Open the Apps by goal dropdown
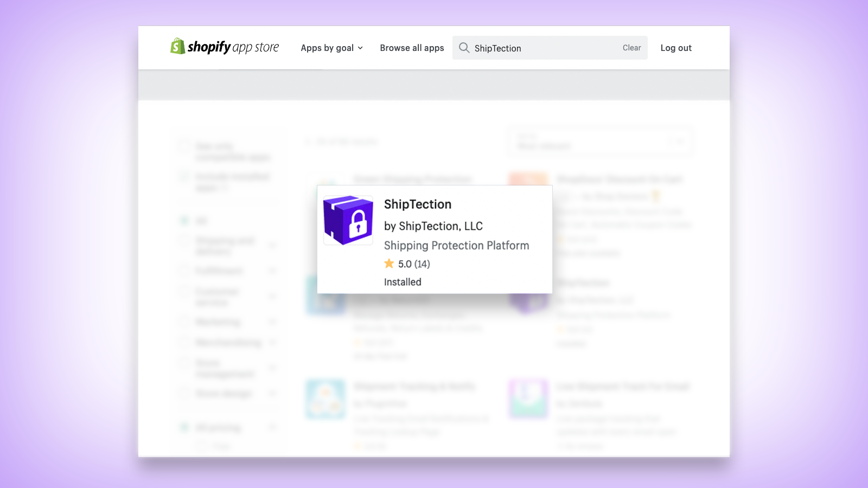The width and height of the screenshot is (868, 488). tap(331, 48)
